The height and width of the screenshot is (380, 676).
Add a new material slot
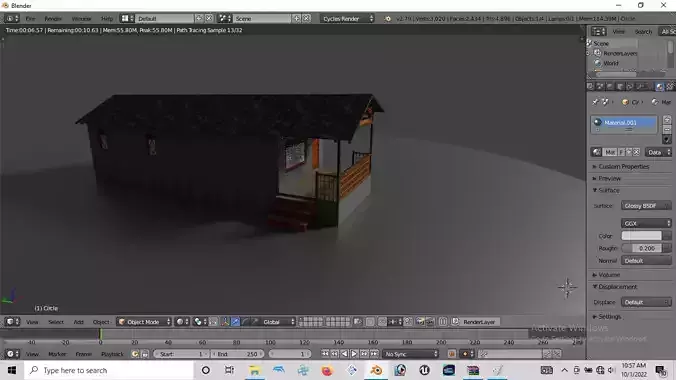[x=667, y=120]
